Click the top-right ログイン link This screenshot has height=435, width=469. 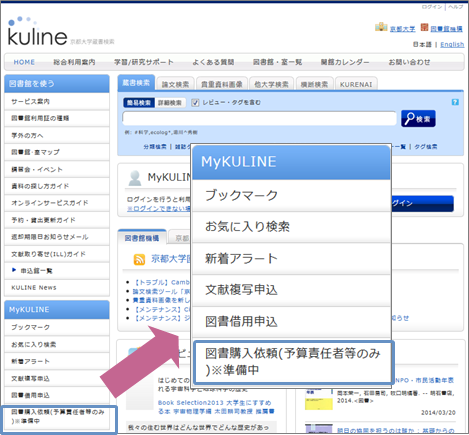pos(432,7)
